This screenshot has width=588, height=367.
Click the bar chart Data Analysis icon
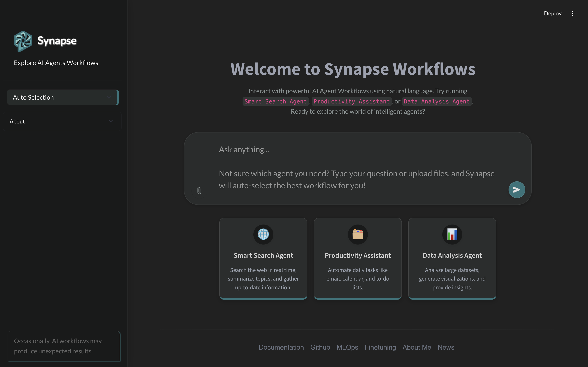pos(452,234)
